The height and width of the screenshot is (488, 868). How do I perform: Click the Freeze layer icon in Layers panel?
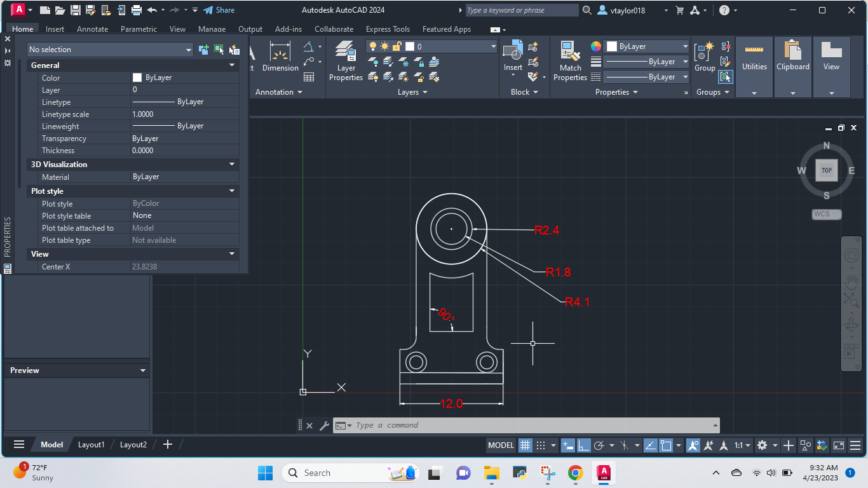click(403, 62)
